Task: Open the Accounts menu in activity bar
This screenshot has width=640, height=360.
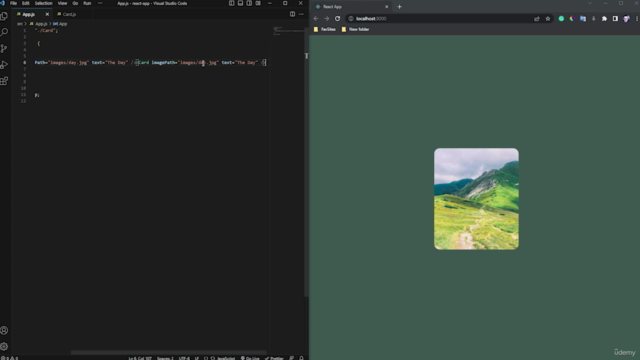Action: point(4,330)
